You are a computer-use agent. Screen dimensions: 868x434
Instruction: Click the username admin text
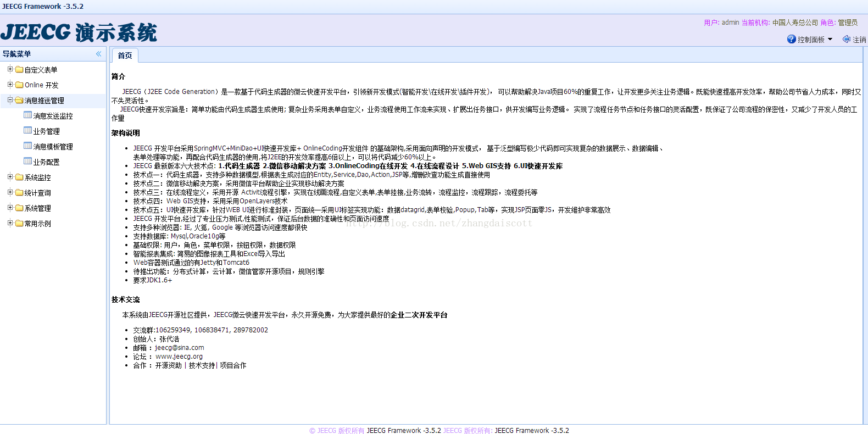click(730, 23)
